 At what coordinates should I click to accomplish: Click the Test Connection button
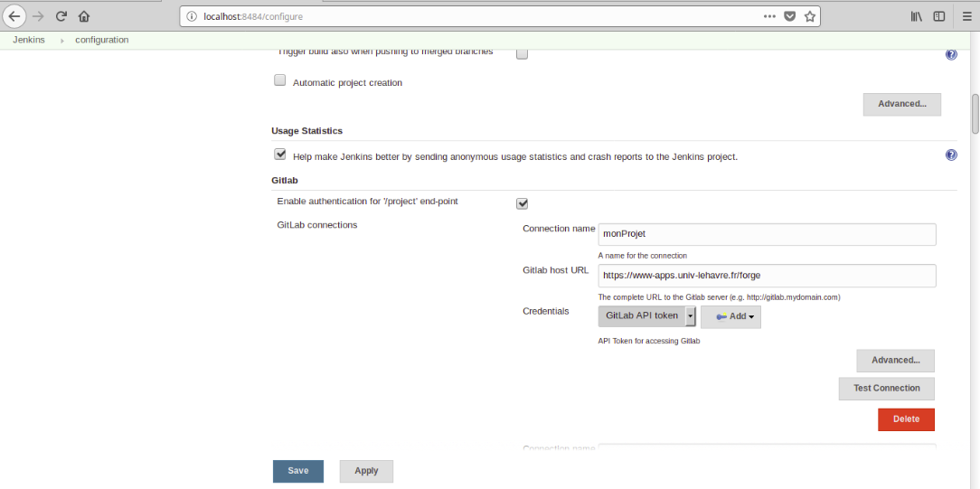click(x=886, y=389)
